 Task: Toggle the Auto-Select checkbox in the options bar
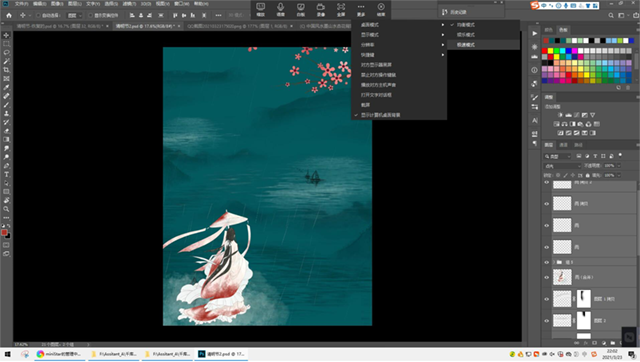click(38, 16)
